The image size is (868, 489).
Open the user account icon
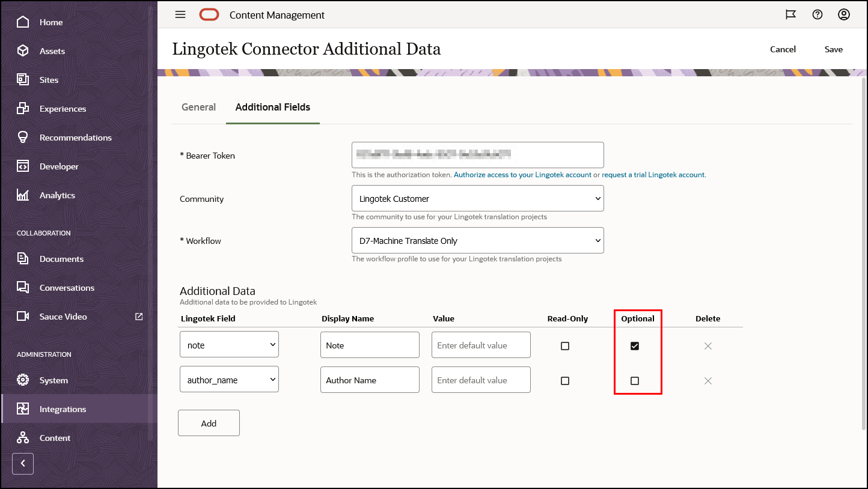[843, 14]
